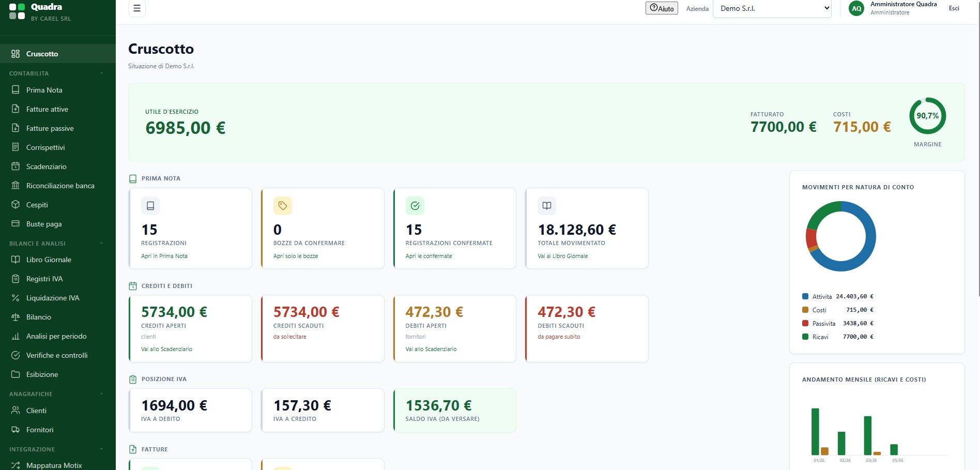The width and height of the screenshot is (980, 470).
Task: Click the Esci logout link
Action: tap(954, 8)
